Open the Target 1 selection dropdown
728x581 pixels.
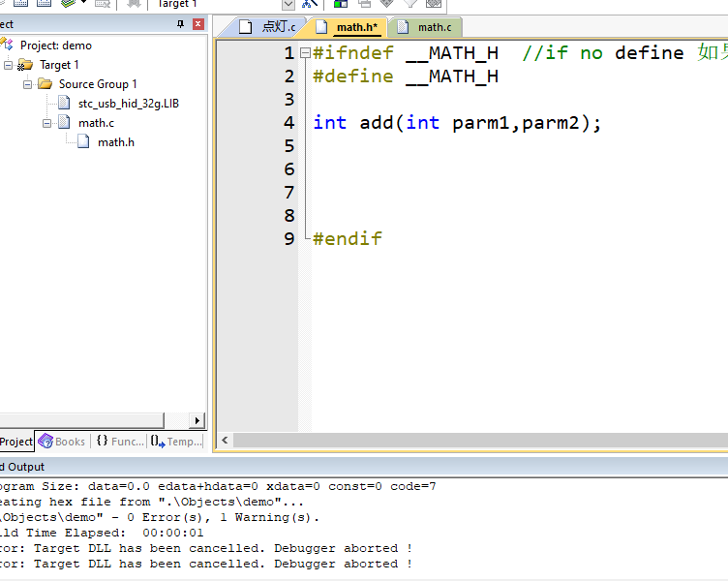pos(288,4)
